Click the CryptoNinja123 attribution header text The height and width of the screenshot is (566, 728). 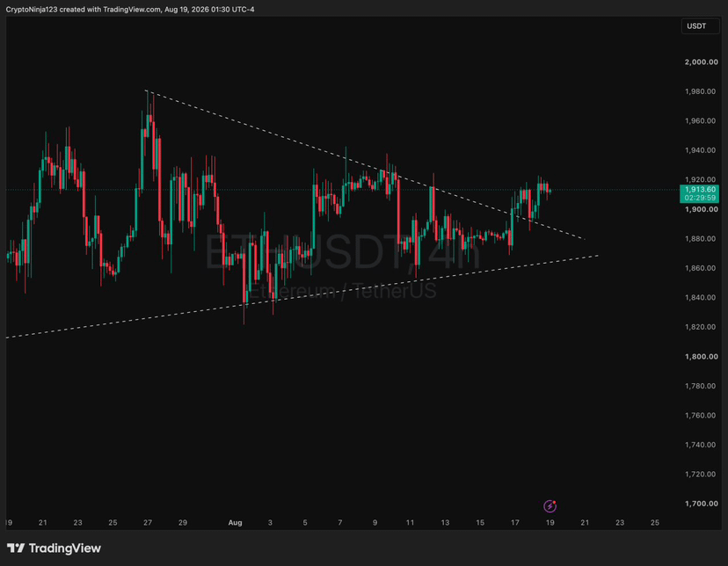(130, 10)
